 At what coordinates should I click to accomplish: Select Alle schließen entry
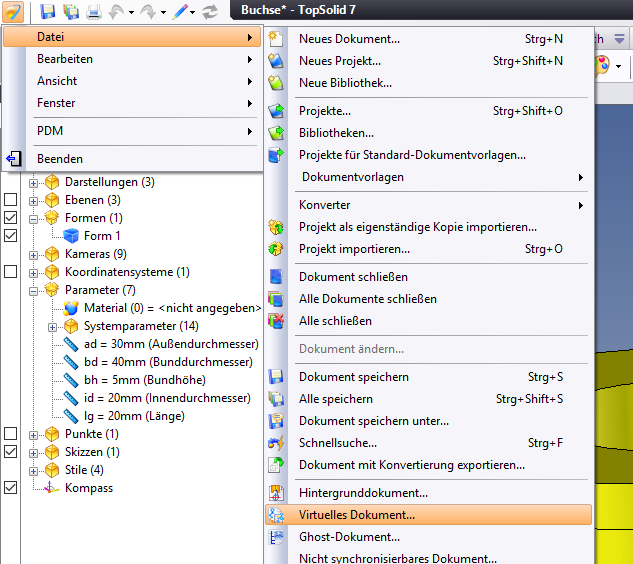click(x=429, y=321)
